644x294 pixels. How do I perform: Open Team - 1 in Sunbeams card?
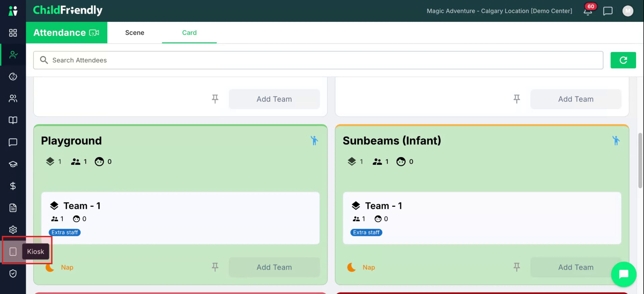point(482,218)
